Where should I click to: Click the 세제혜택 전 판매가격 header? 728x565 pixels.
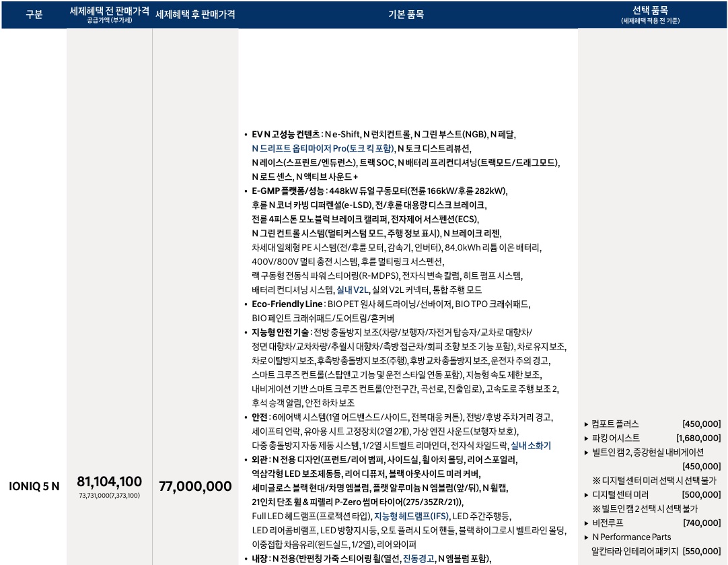click(109, 11)
